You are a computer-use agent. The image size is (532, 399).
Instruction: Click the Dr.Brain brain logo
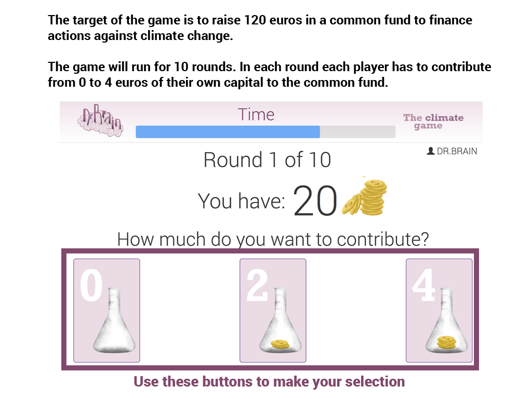point(101,121)
